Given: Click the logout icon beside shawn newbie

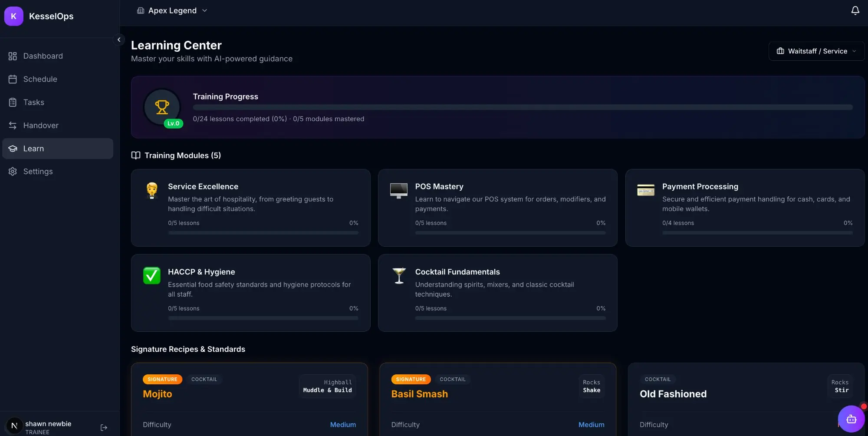Looking at the screenshot, I should point(104,428).
